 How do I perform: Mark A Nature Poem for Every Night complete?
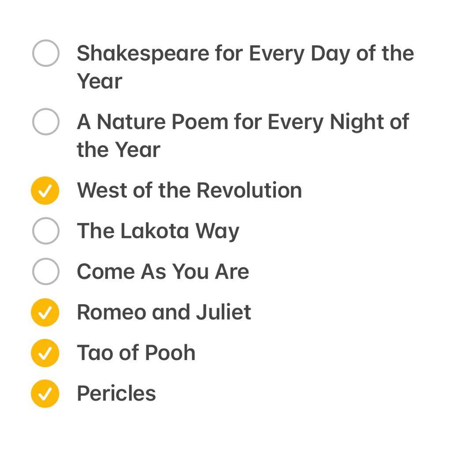click(x=45, y=121)
